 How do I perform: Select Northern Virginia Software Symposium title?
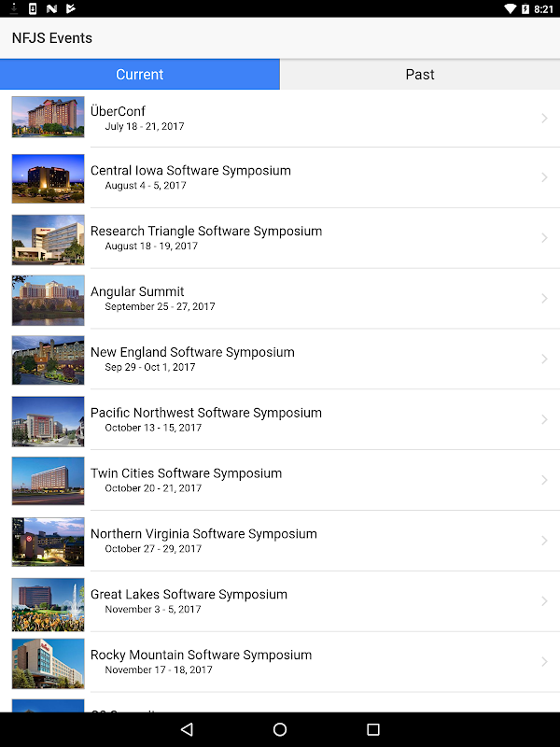tap(203, 533)
